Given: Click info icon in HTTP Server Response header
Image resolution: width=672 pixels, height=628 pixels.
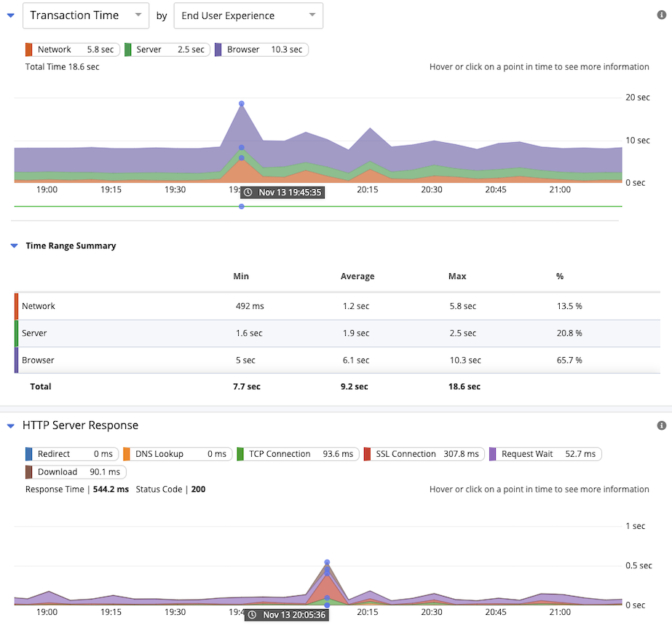Looking at the screenshot, I should click(661, 425).
